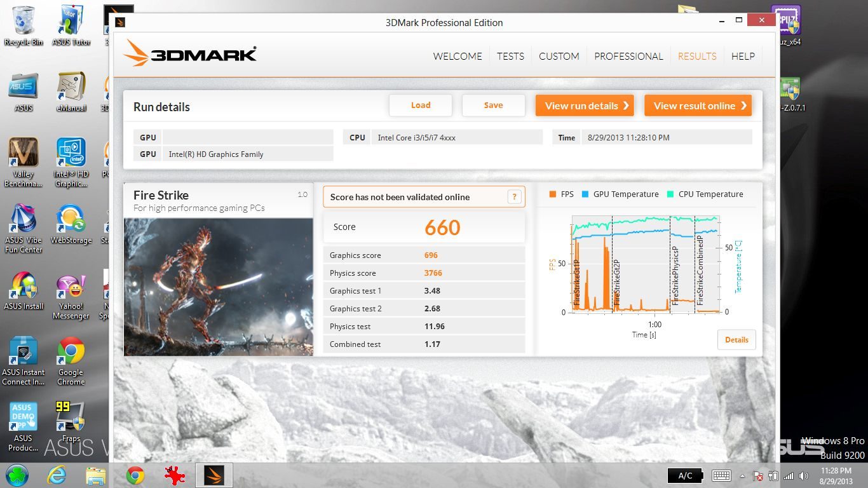
Task: Open File Explorer in the taskbar
Action: click(x=96, y=475)
